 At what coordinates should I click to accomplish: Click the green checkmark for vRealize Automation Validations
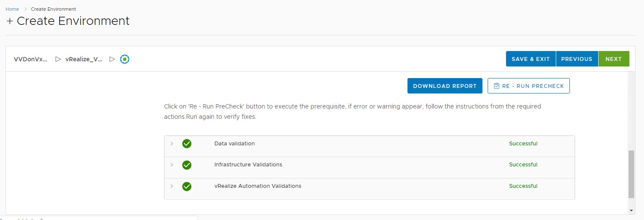(187, 187)
